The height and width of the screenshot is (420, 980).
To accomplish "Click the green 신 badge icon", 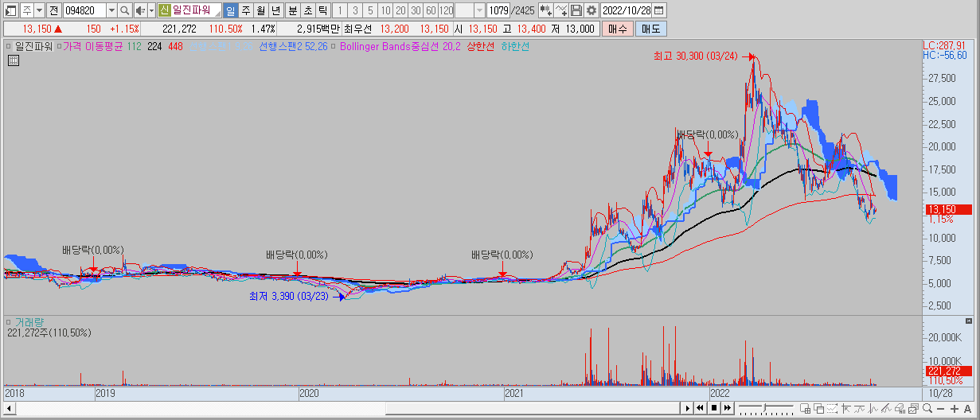I will (x=164, y=10).
